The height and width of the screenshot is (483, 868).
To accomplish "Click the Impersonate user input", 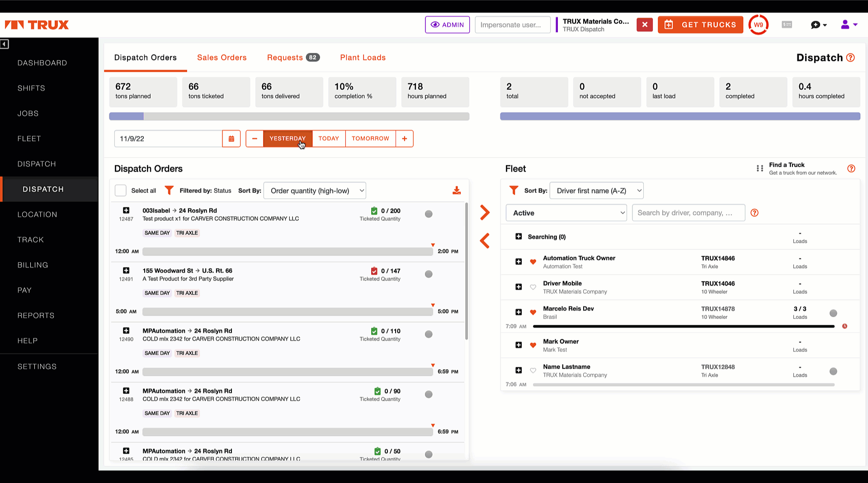I will point(513,24).
